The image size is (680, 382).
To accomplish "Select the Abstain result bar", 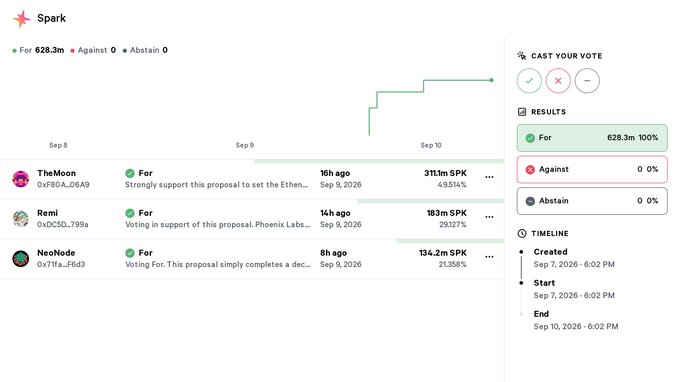I will (592, 201).
